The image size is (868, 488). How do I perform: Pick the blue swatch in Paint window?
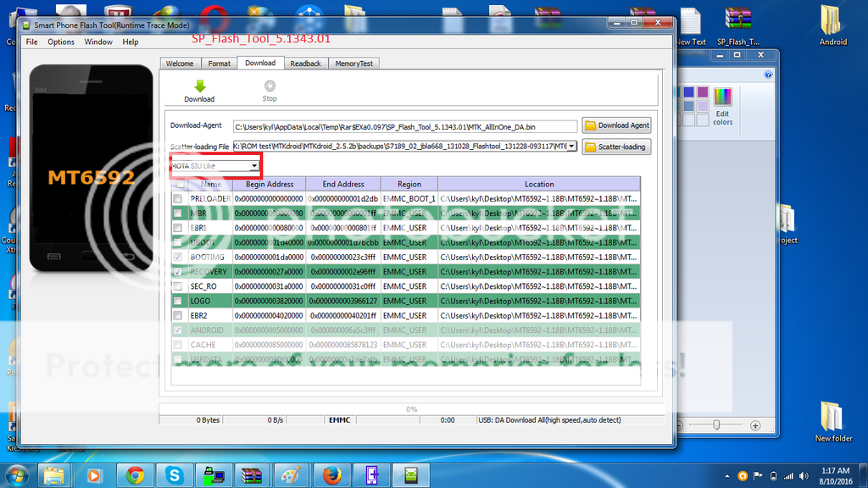688,91
